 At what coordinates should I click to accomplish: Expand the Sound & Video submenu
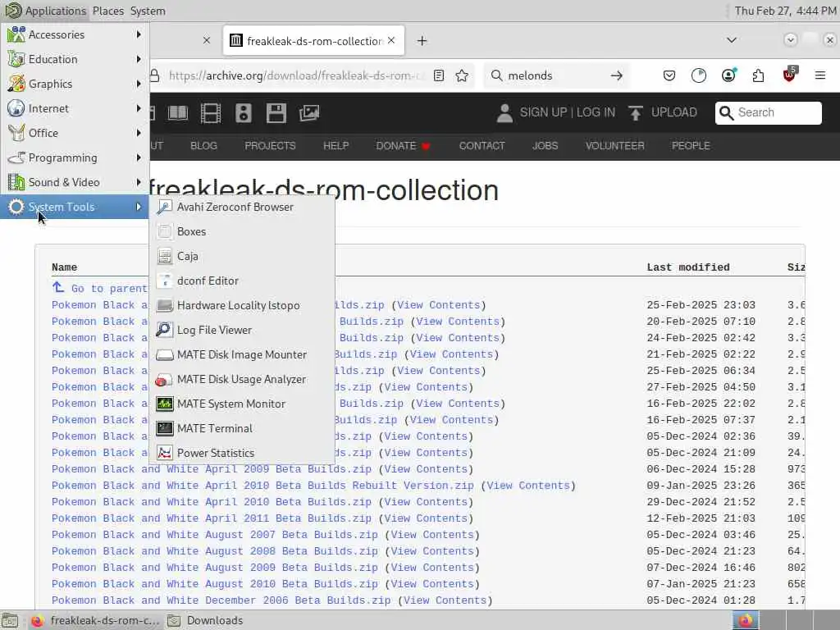pos(75,182)
